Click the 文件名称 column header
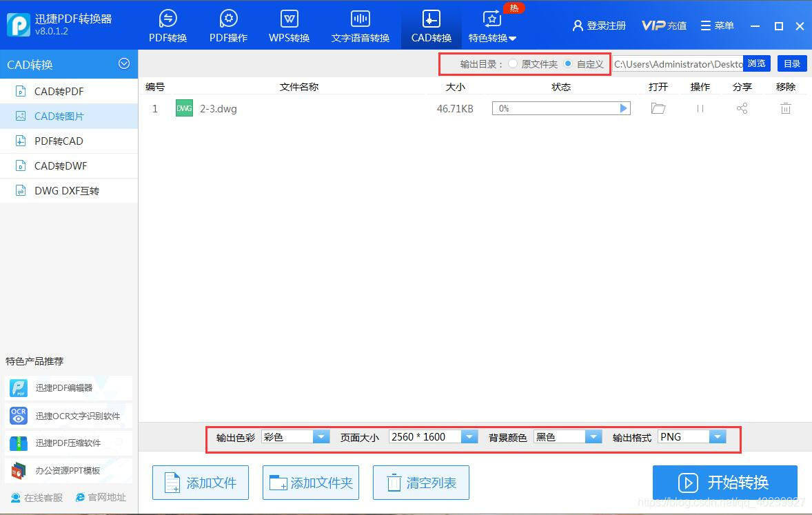Screen dimensions: 812x515 [298, 87]
